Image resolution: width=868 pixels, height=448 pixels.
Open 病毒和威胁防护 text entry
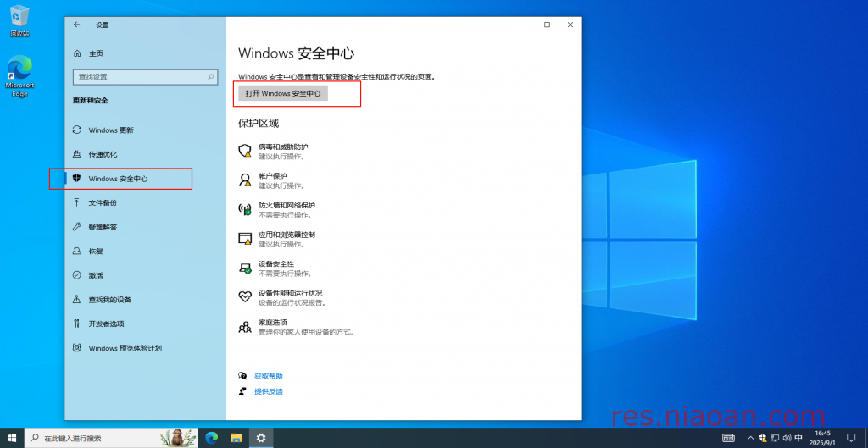pos(283,147)
